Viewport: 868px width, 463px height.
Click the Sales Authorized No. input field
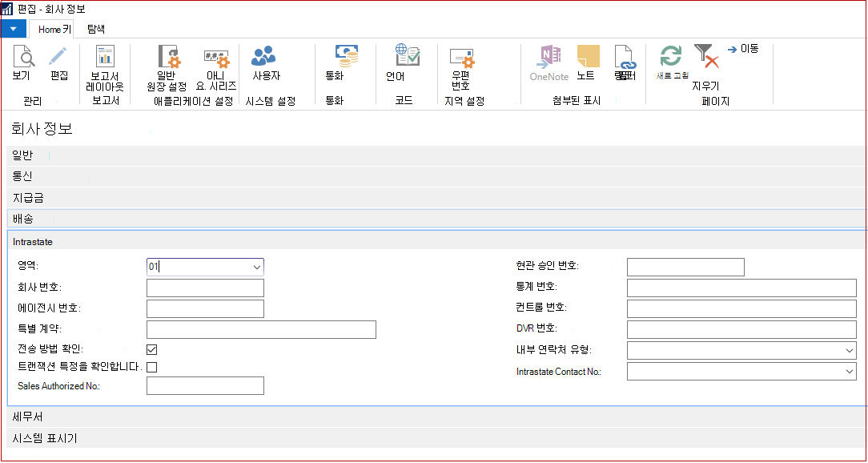pos(205,385)
